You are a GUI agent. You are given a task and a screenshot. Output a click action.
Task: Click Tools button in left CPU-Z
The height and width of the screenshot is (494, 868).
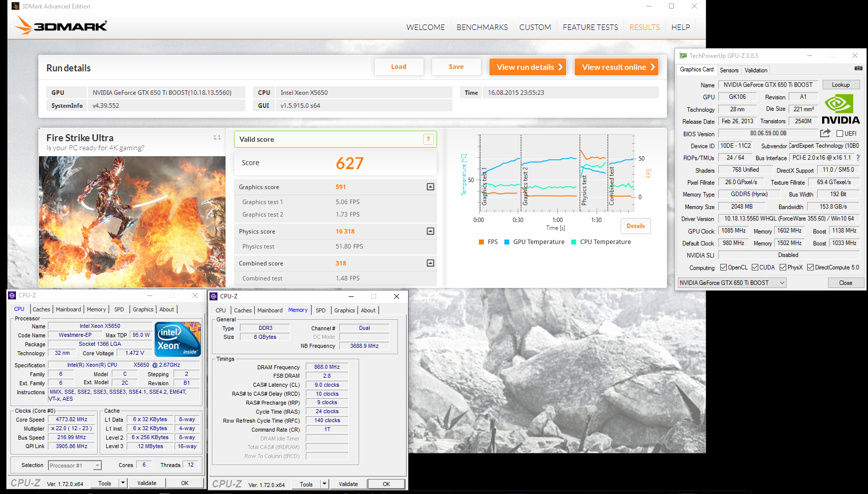[105, 483]
